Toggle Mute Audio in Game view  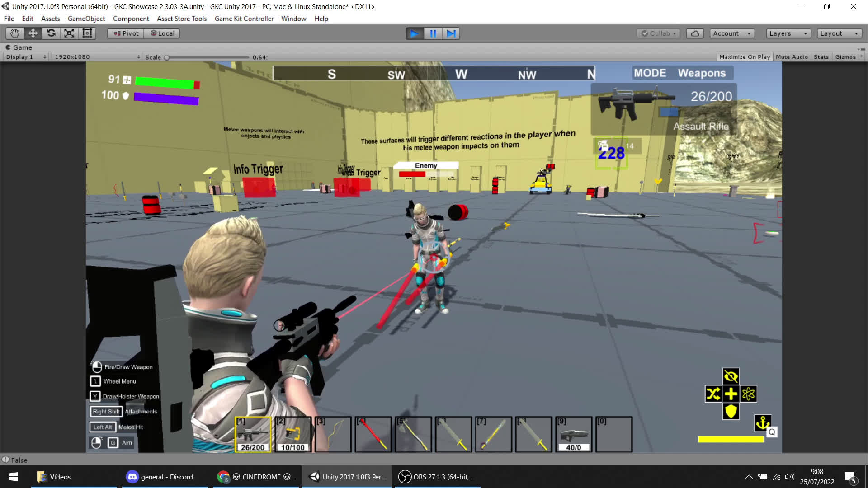792,57
